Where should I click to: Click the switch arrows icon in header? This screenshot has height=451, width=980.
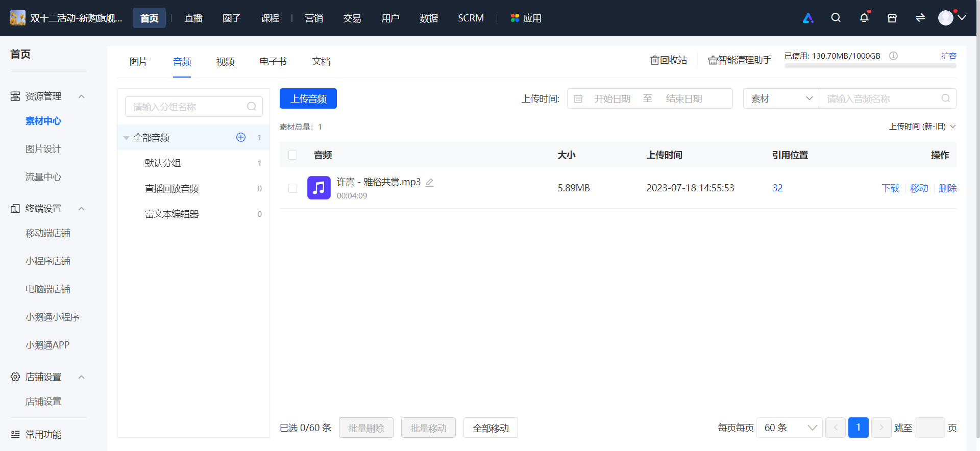click(x=920, y=18)
